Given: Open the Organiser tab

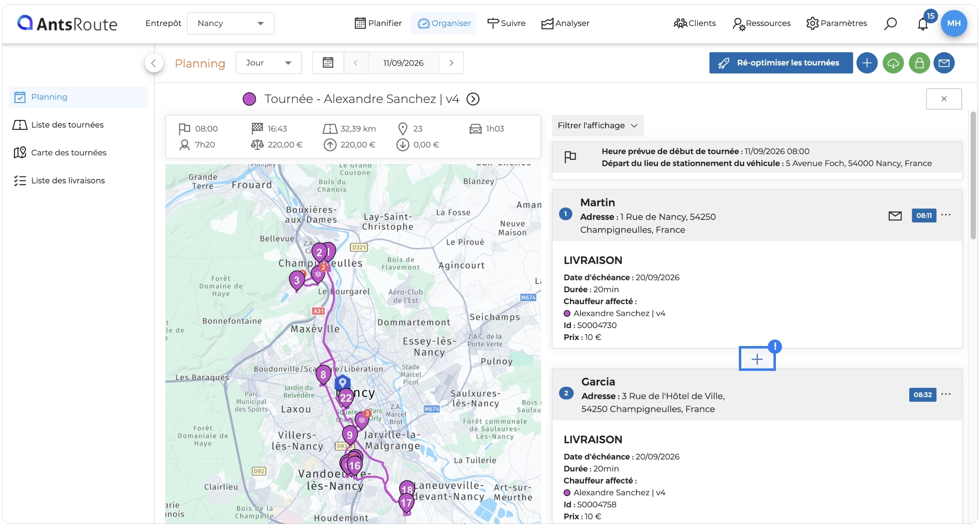Looking at the screenshot, I should point(444,23).
